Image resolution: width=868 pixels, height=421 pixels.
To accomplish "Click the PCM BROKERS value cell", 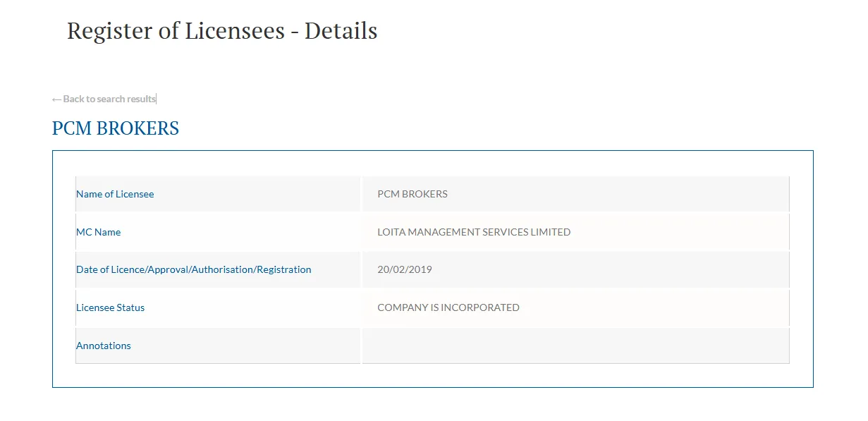I will pyautogui.click(x=412, y=194).
